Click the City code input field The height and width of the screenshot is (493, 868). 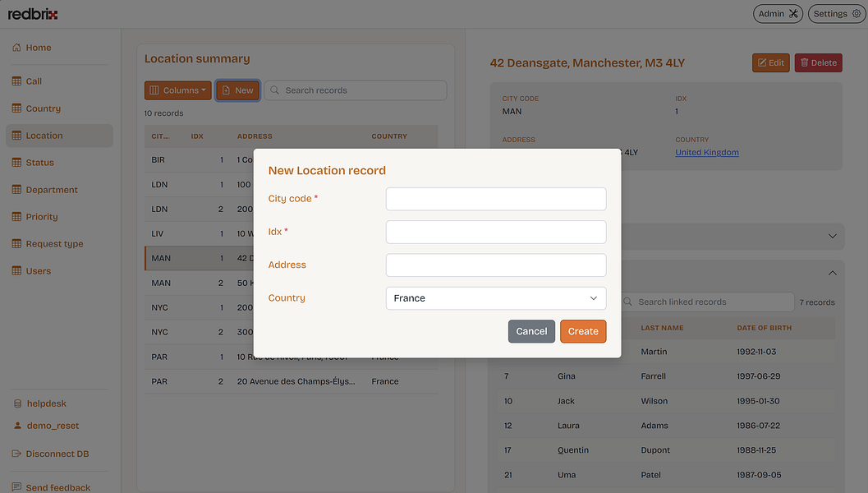coord(496,199)
